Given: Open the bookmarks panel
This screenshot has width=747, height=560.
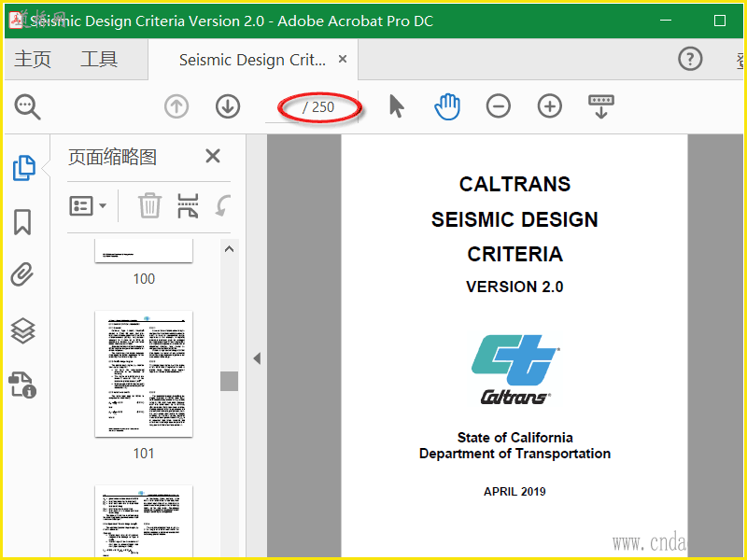Looking at the screenshot, I should pyautogui.click(x=22, y=222).
